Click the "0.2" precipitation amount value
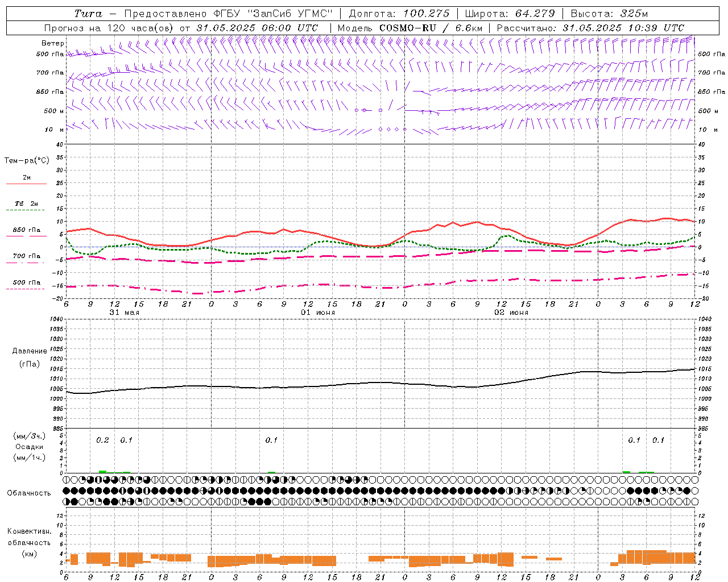The height and width of the screenshot is (582, 728). pyautogui.click(x=102, y=440)
